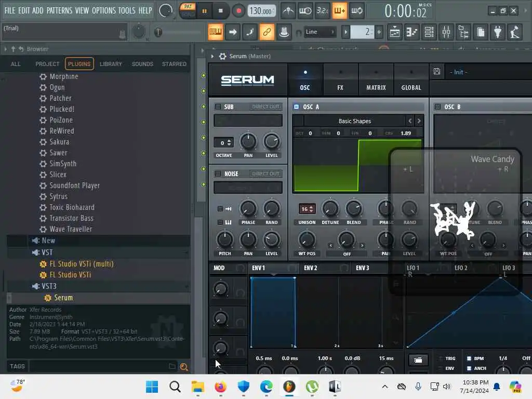
Task: Toggle the recording countdown icon
Action: tap(322, 11)
